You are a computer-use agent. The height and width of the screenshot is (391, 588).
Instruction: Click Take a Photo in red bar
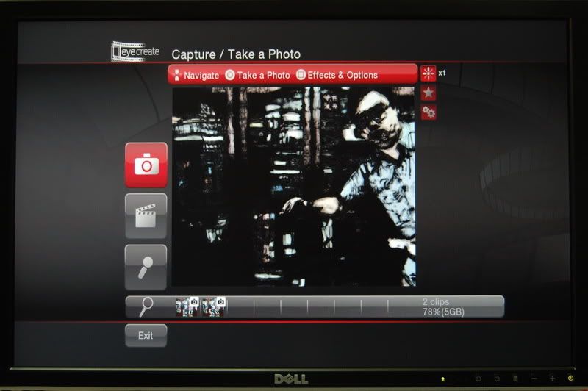pyautogui.click(x=258, y=76)
